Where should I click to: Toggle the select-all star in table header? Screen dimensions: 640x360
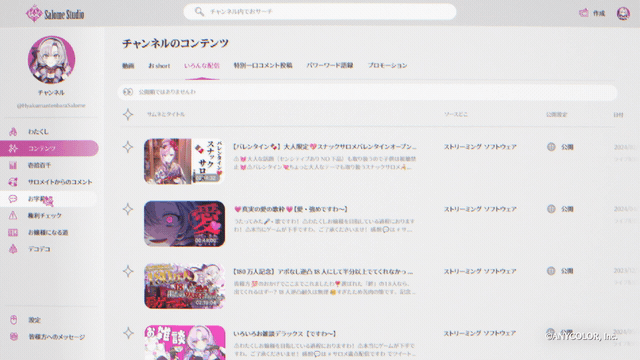128,115
